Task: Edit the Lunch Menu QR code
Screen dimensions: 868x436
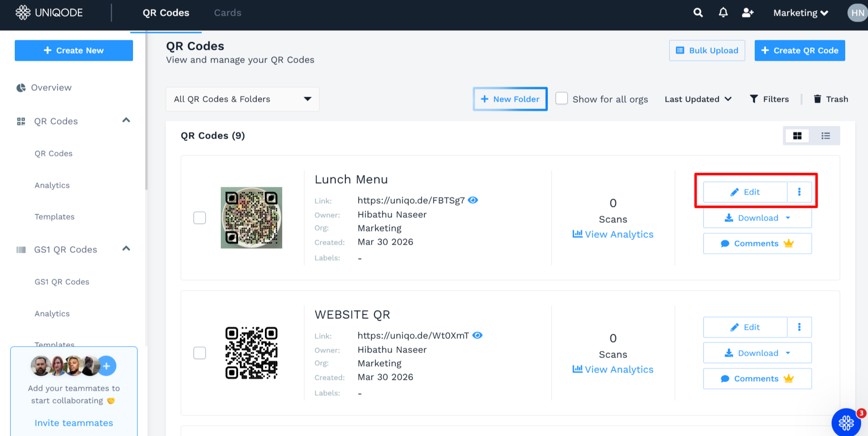Action: tap(745, 192)
